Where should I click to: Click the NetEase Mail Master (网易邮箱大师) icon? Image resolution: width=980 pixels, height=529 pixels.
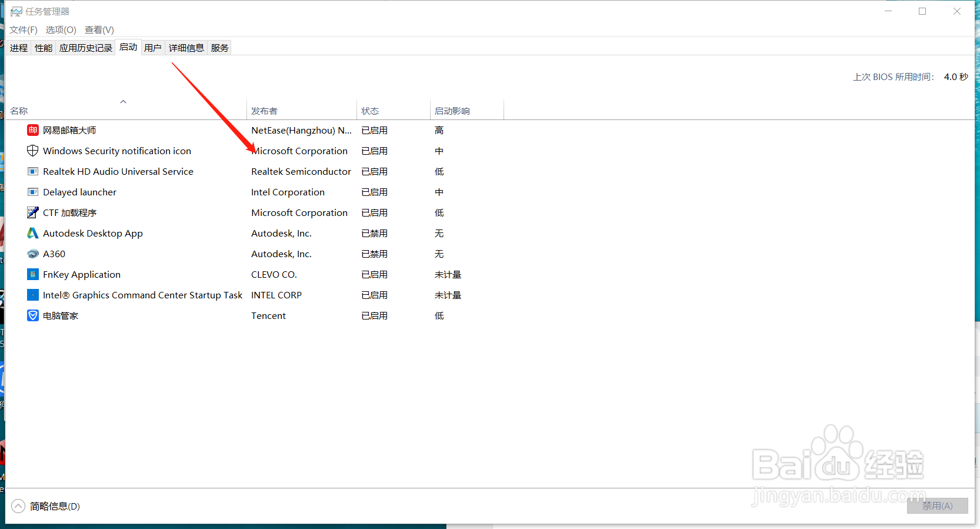(33, 130)
